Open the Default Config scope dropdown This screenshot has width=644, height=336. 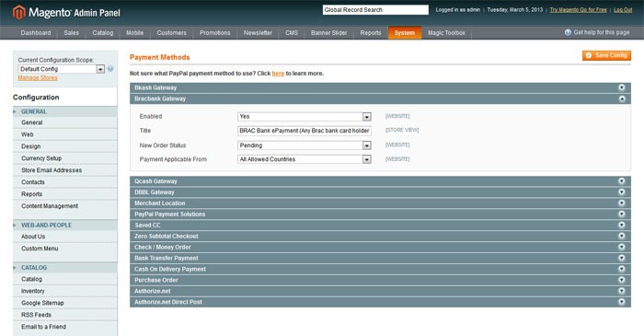pos(62,69)
